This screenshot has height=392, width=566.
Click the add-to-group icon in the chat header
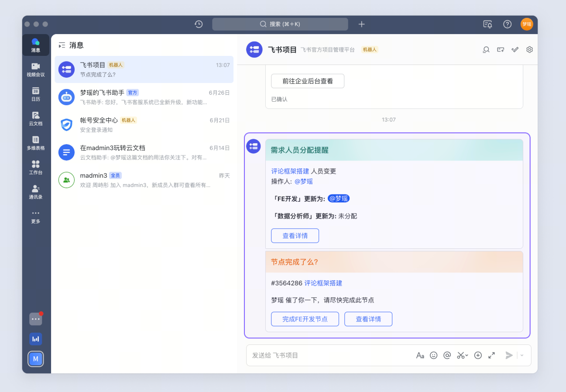pyautogui.click(x=501, y=50)
